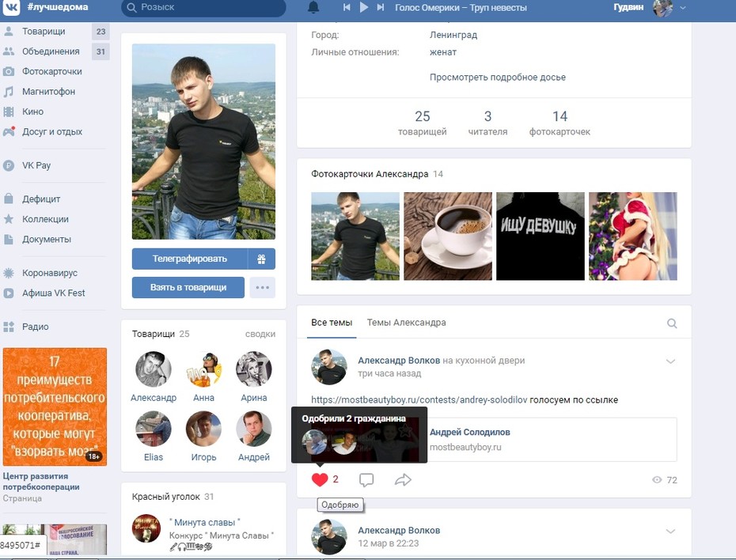Share the post with the arrow icon
This screenshot has width=736, height=560.
(x=403, y=480)
